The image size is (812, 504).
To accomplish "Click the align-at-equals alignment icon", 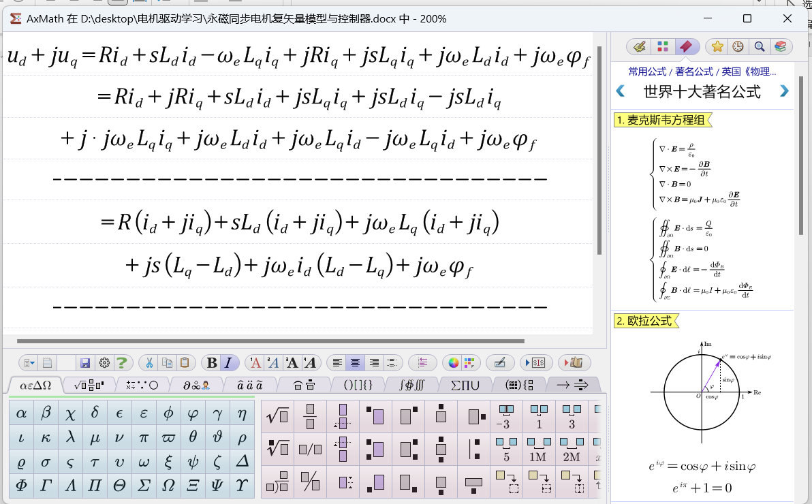I will 392,363.
